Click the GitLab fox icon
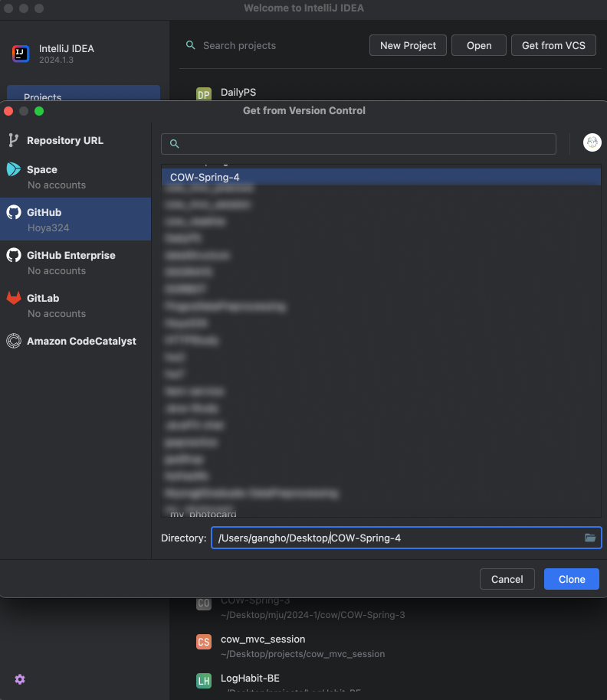This screenshot has height=700, width=607. coord(13,298)
